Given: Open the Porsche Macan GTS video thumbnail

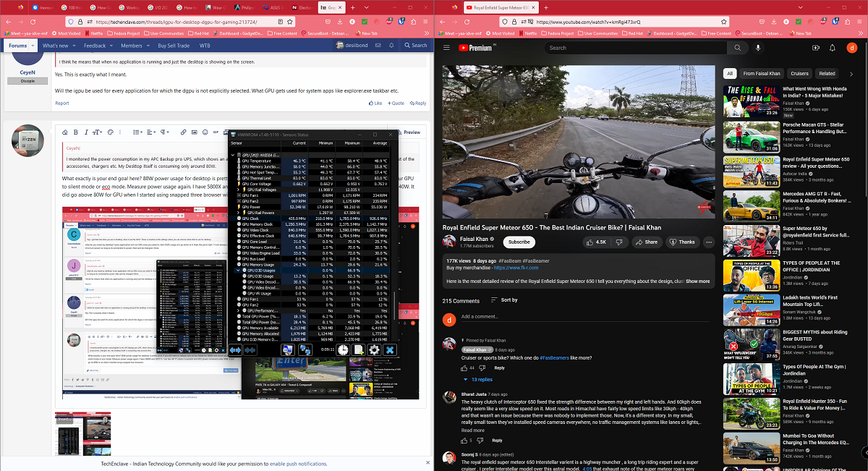Looking at the screenshot, I should [x=751, y=137].
